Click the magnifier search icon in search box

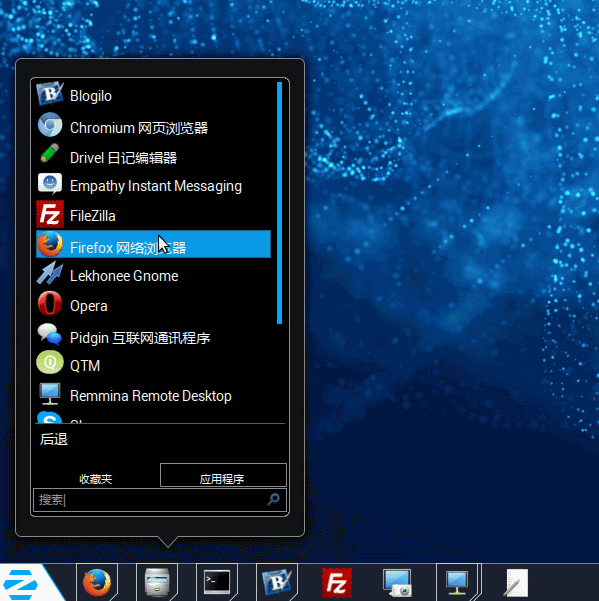tap(273, 499)
